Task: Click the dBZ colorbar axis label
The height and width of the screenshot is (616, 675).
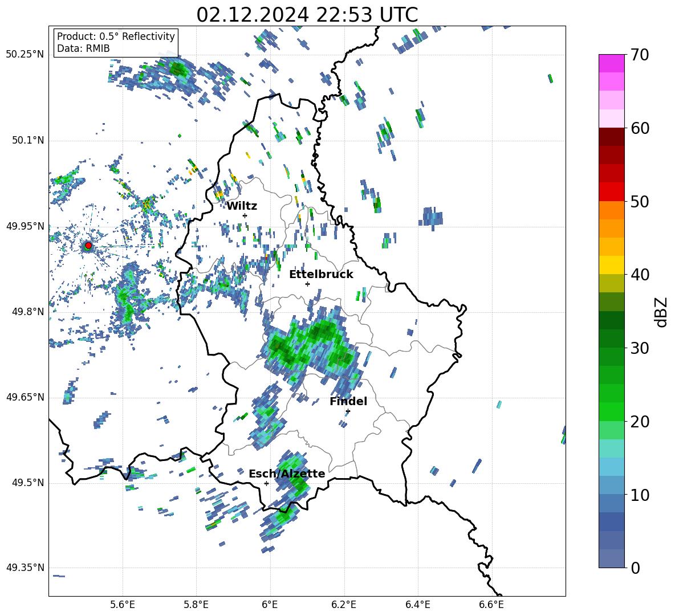Action: point(661,312)
